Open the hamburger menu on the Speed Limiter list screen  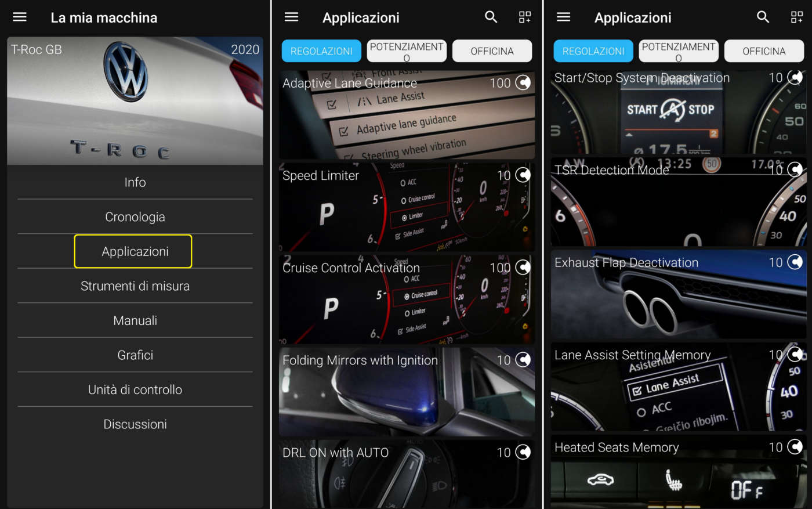pyautogui.click(x=292, y=17)
